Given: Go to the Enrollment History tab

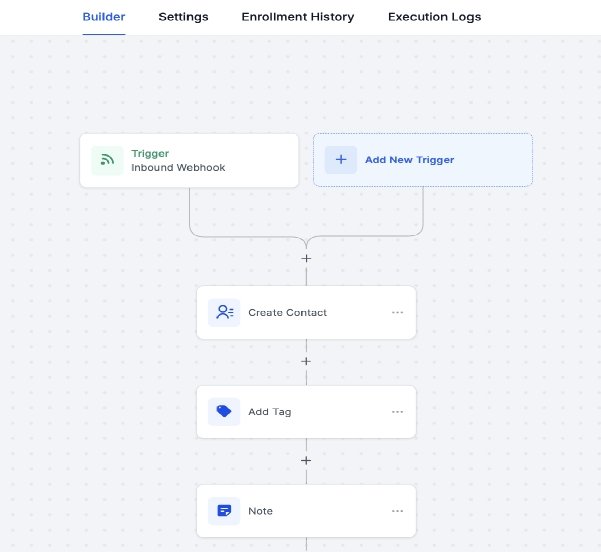Looking at the screenshot, I should 297,17.
